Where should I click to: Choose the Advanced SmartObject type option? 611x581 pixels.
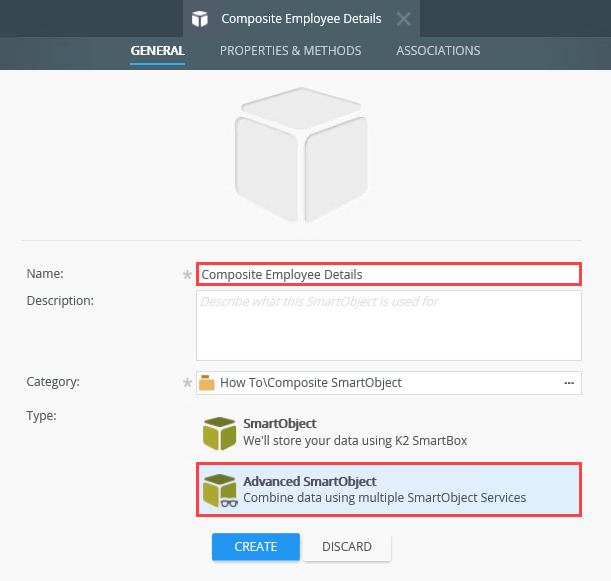coord(389,490)
